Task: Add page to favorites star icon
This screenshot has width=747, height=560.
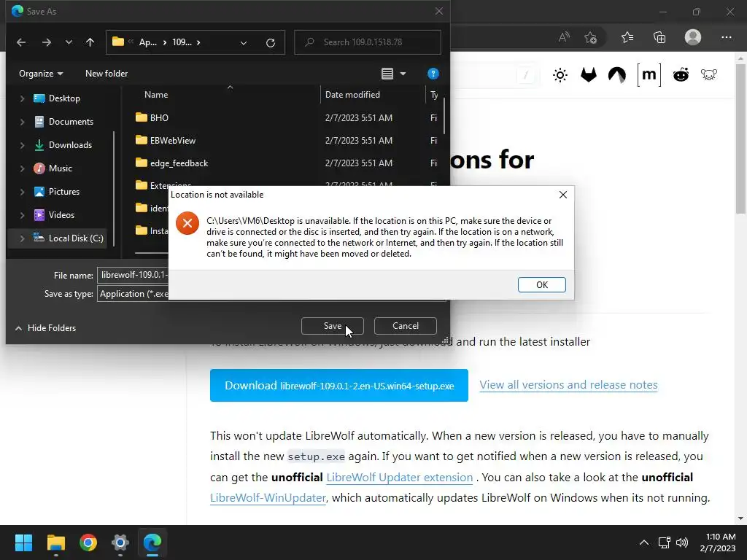Action: tap(590, 37)
